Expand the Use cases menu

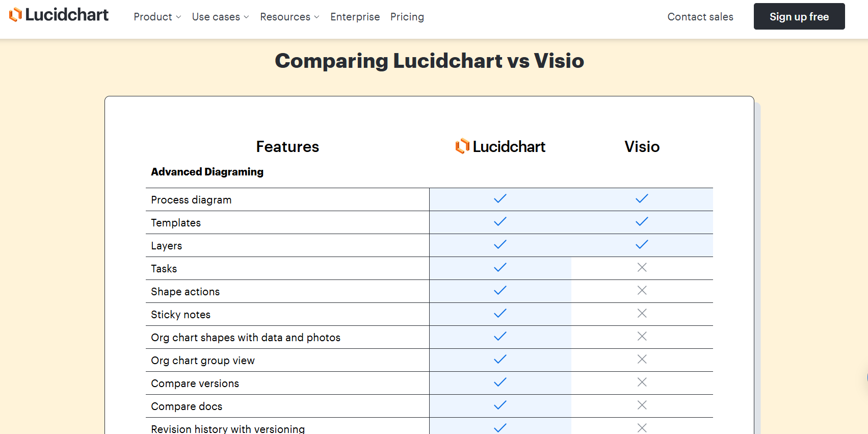[220, 17]
